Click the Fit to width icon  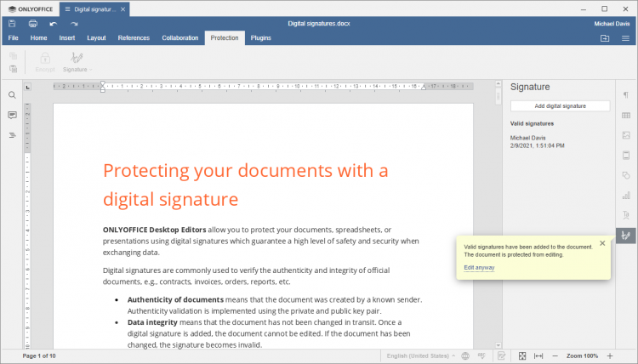538,355
